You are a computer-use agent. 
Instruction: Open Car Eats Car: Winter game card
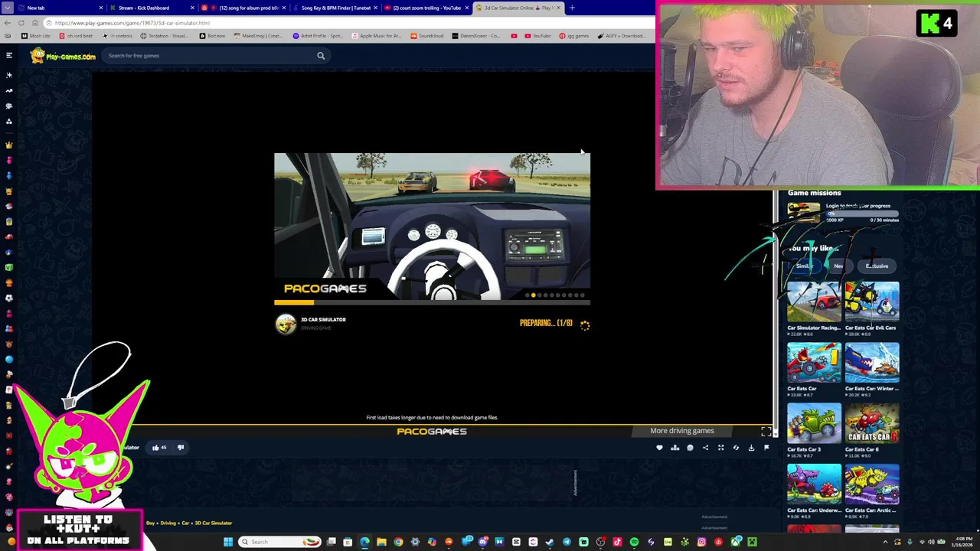coord(872,363)
